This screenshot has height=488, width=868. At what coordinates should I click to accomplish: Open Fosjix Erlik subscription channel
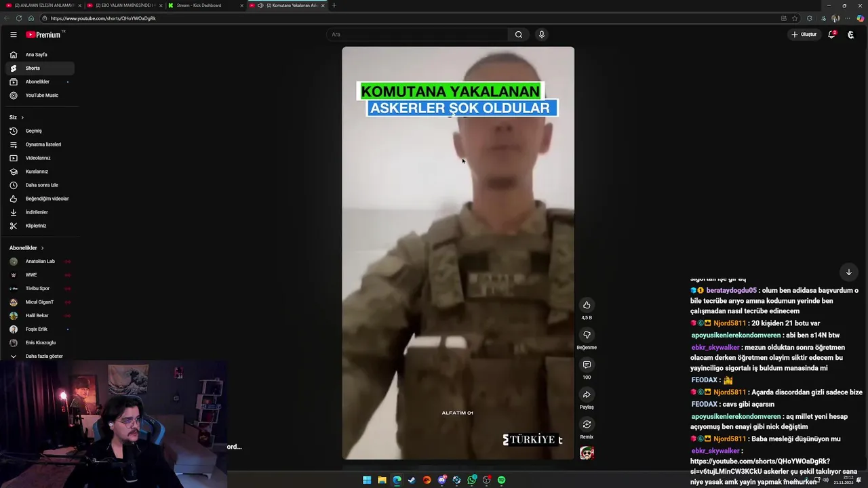40,329
